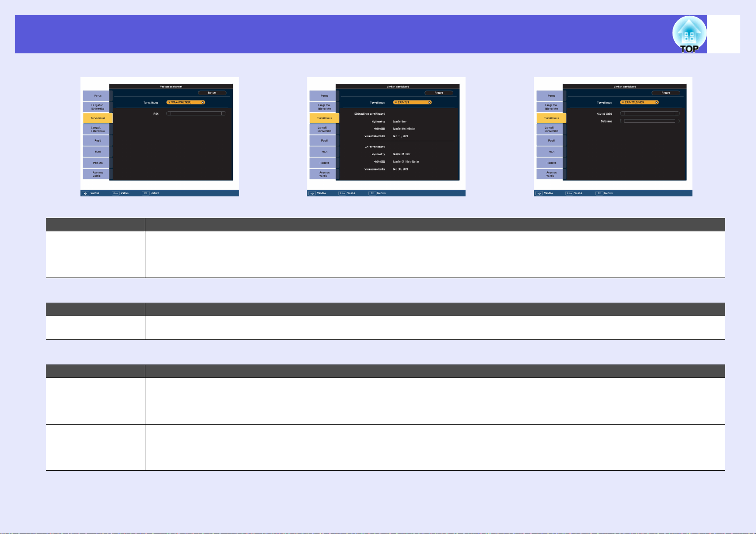Click the 'Käyttäjänimi' field label

coord(604,114)
